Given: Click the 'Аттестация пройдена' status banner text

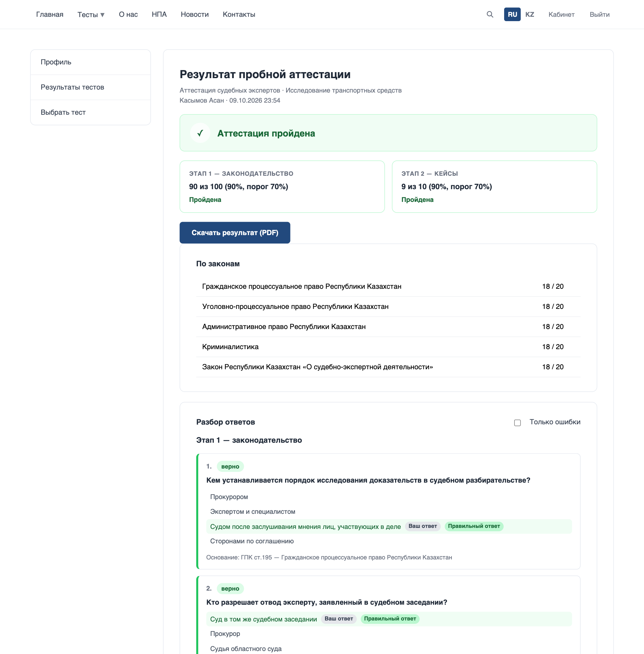Looking at the screenshot, I should 266,133.
